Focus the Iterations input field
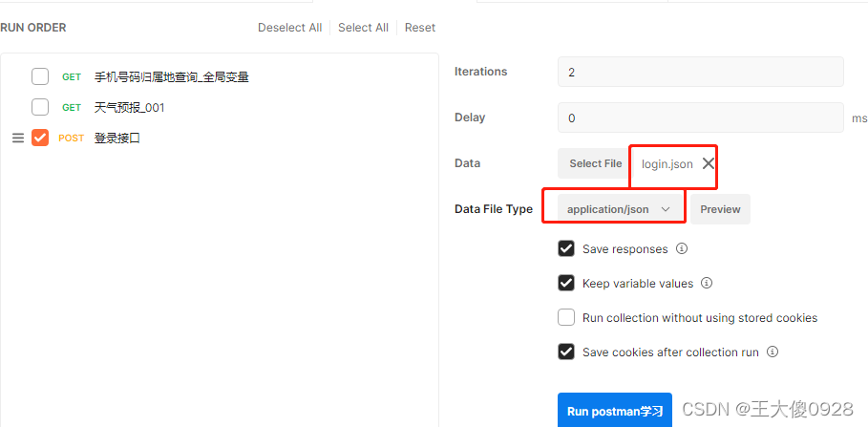 pyautogui.click(x=700, y=72)
